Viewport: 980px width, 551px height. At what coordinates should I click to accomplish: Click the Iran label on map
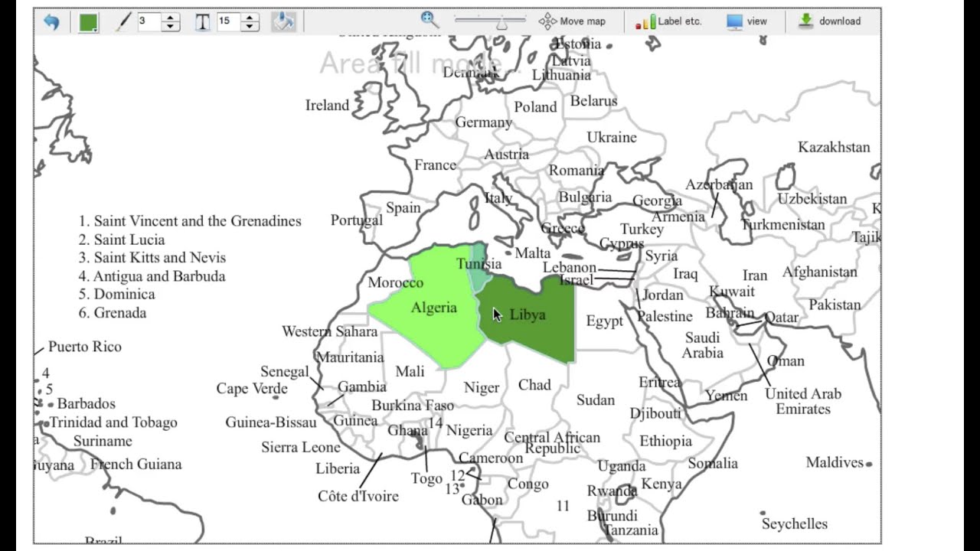755,275
